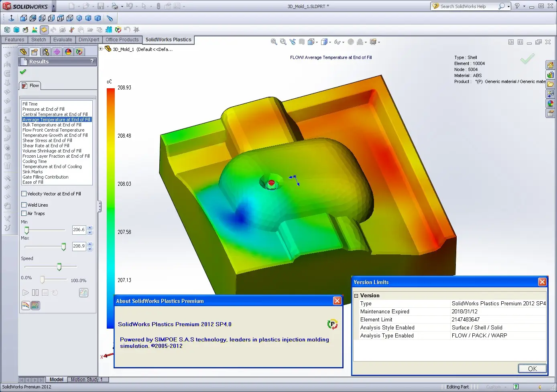
Task: Open the Help dropdown arrow beside the question mark
Action: (524, 6)
